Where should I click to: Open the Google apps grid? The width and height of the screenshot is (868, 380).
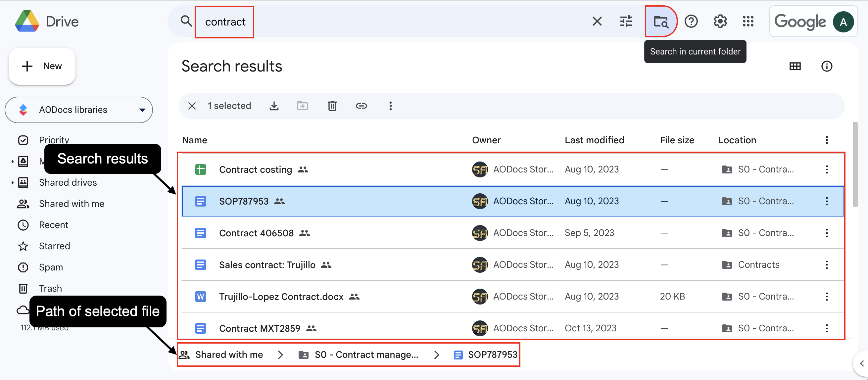748,21
